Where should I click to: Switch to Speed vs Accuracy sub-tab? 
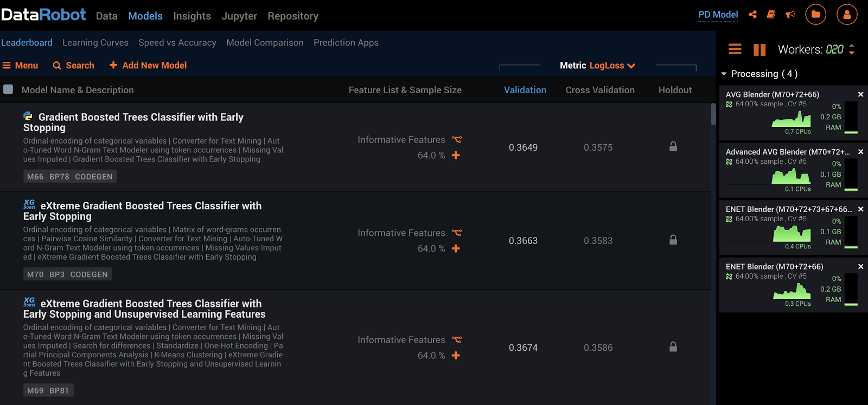(177, 43)
